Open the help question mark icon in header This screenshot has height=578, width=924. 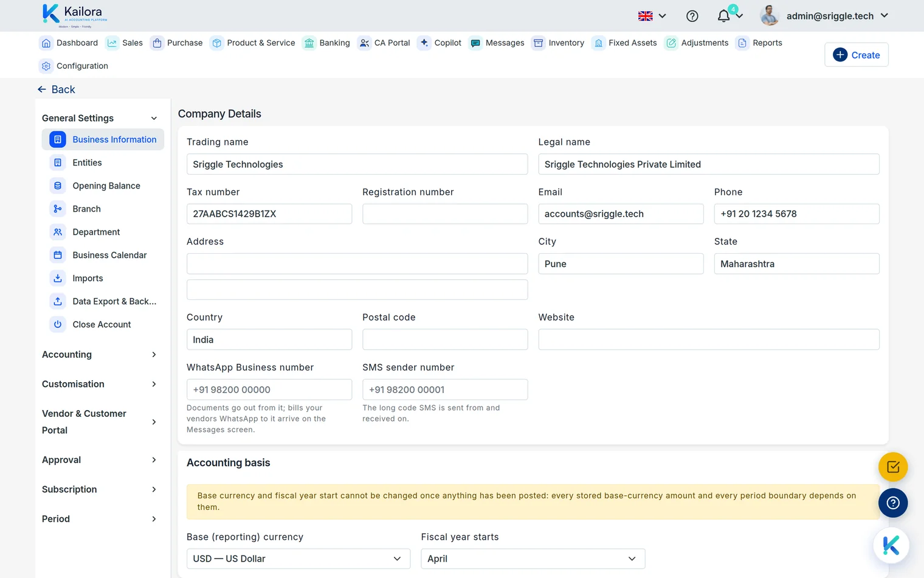tap(692, 16)
